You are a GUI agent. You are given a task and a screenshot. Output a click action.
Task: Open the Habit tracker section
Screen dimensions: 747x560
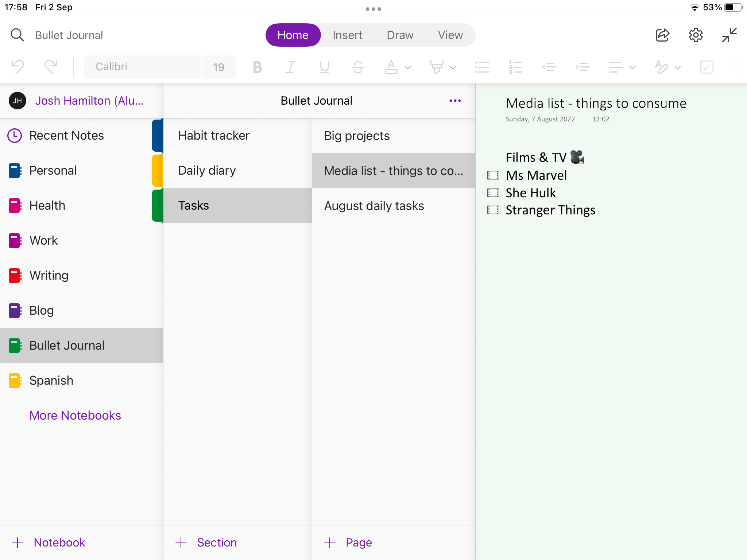click(237, 136)
